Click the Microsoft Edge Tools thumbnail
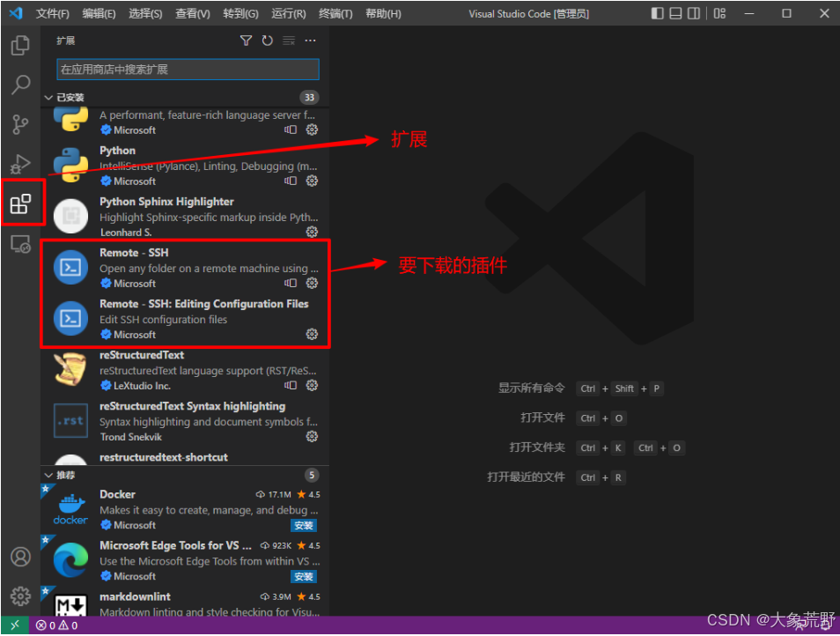840x636 pixels. tap(70, 560)
